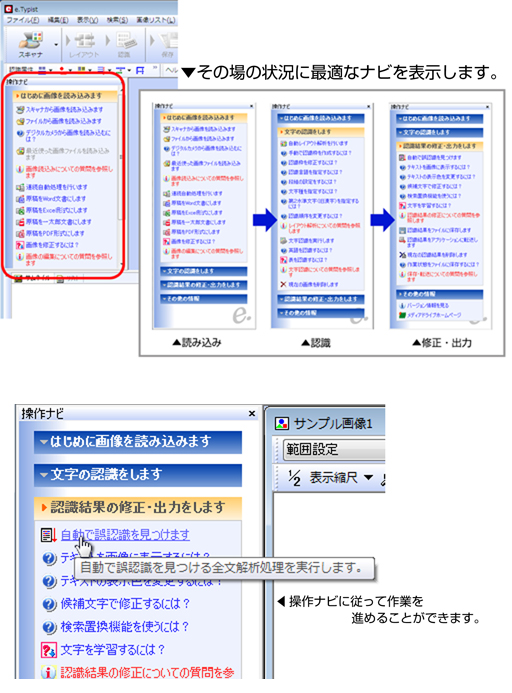Image resolution: width=512 pixels, height=693 pixels.
Task: Click 認識順序を変更するには？ in 認識 panel
Action: (315, 216)
